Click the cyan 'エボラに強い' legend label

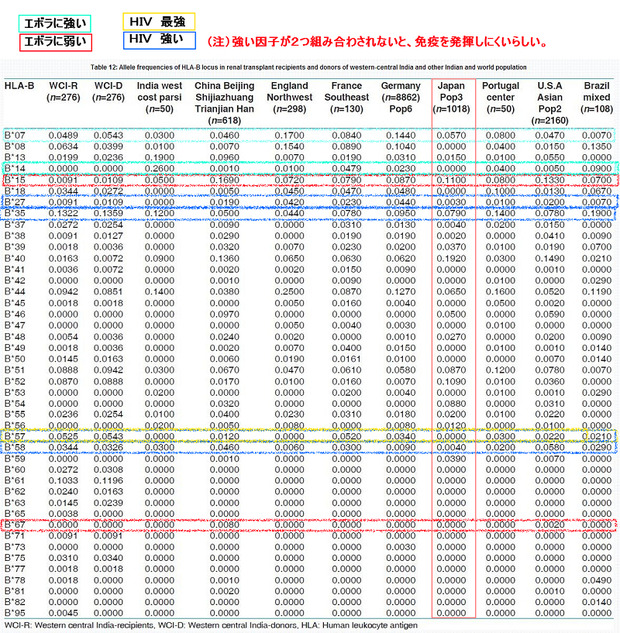[x=55, y=23]
